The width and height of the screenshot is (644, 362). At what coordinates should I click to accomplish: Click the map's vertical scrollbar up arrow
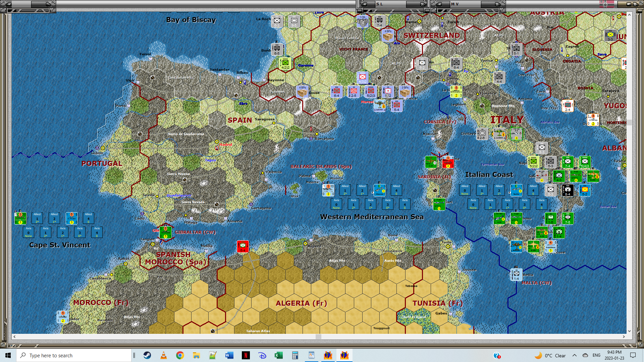click(x=629, y=15)
